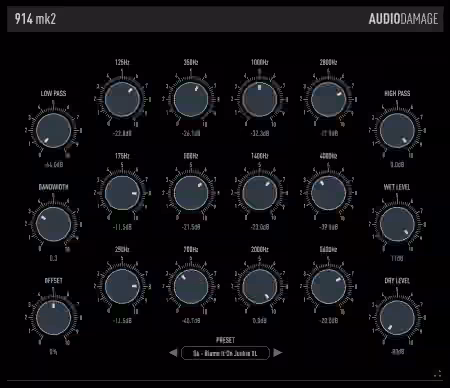This screenshot has width=450, height=388.
Task: Click the value readout below Dry Level knob
Action: [x=397, y=352]
